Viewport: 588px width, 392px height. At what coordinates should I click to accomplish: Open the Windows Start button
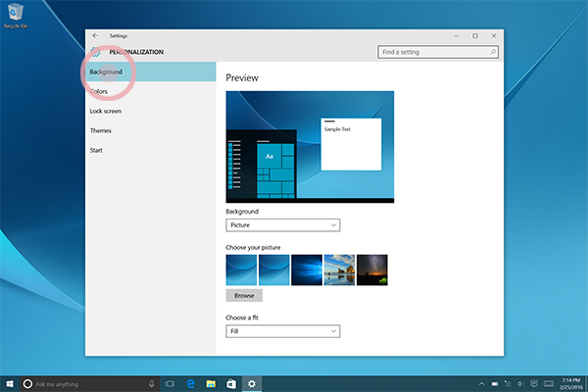(10, 384)
